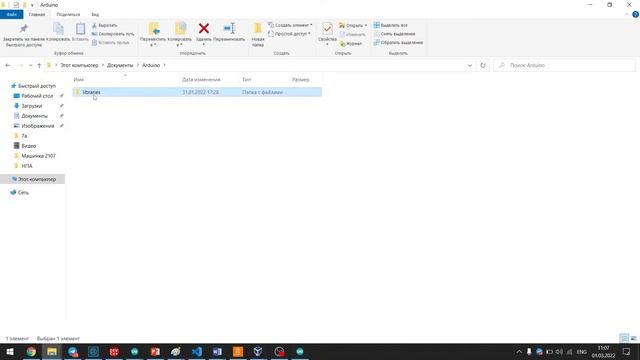The height and width of the screenshot is (360, 640).
Task: Switch to the Home (Главная) ribbon tab
Action: 37,15
